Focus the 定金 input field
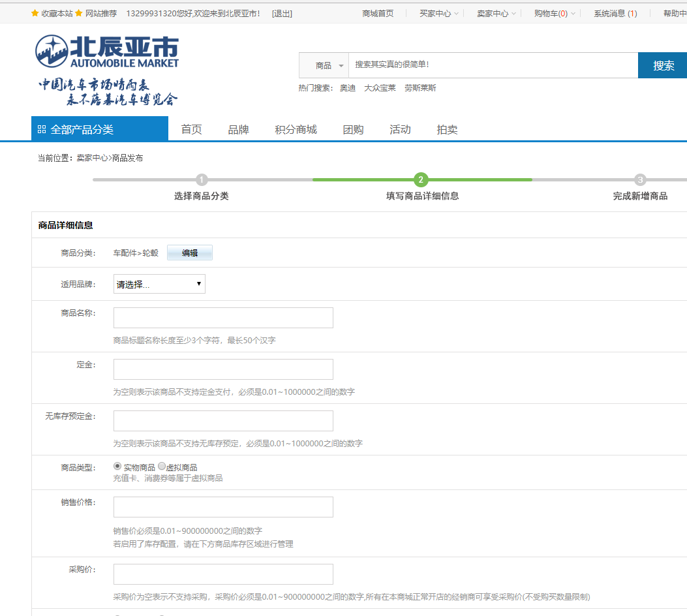The height and width of the screenshot is (616, 687). pyautogui.click(x=223, y=369)
